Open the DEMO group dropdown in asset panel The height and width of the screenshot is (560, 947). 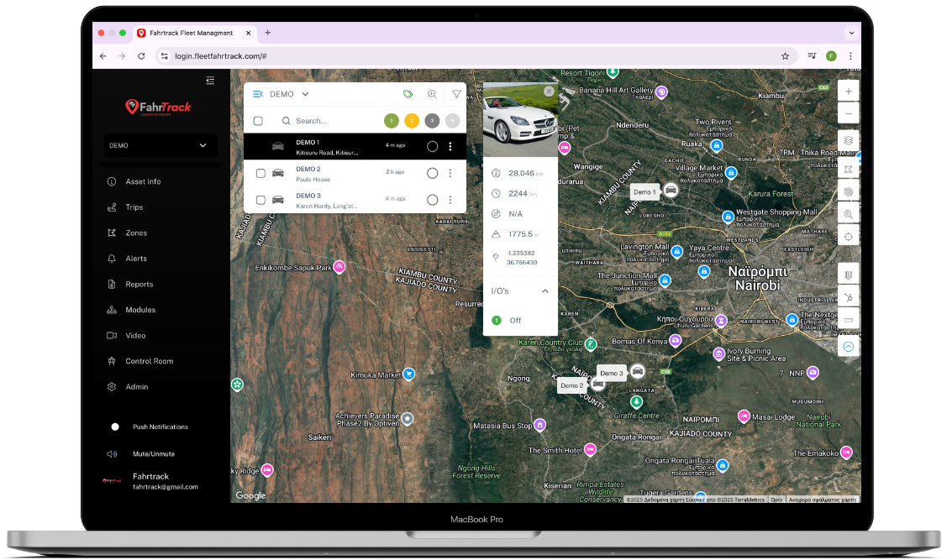(x=289, y=94)
